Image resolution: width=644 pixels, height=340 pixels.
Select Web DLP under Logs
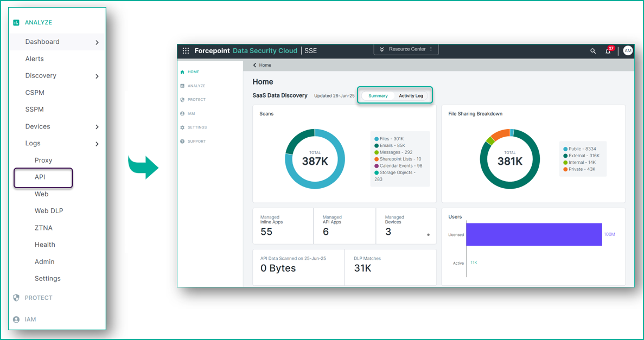[x=49, y=210]
